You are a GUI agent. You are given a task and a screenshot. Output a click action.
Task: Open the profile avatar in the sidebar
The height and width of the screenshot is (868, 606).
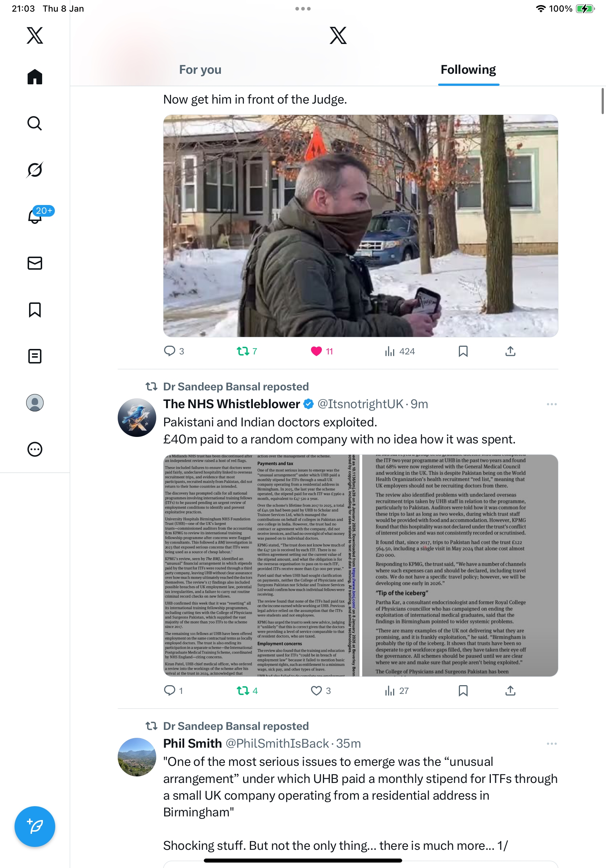coord(35,403)
